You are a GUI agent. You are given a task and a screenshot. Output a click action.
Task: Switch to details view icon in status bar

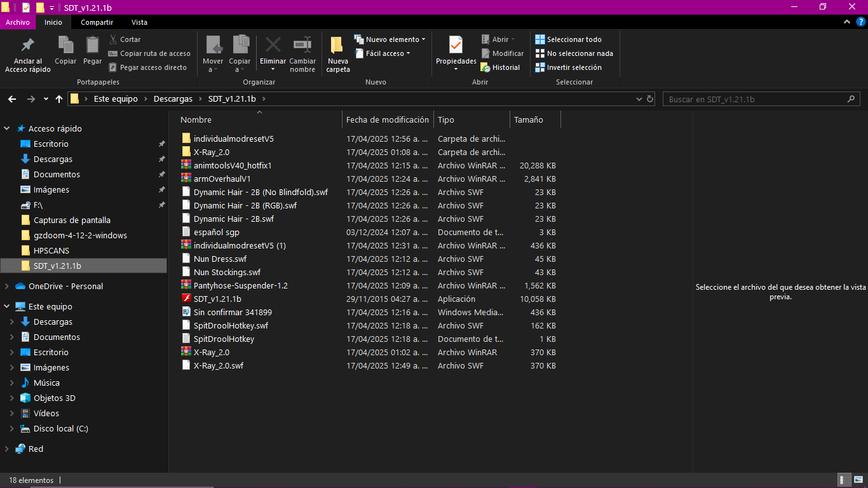845,480
